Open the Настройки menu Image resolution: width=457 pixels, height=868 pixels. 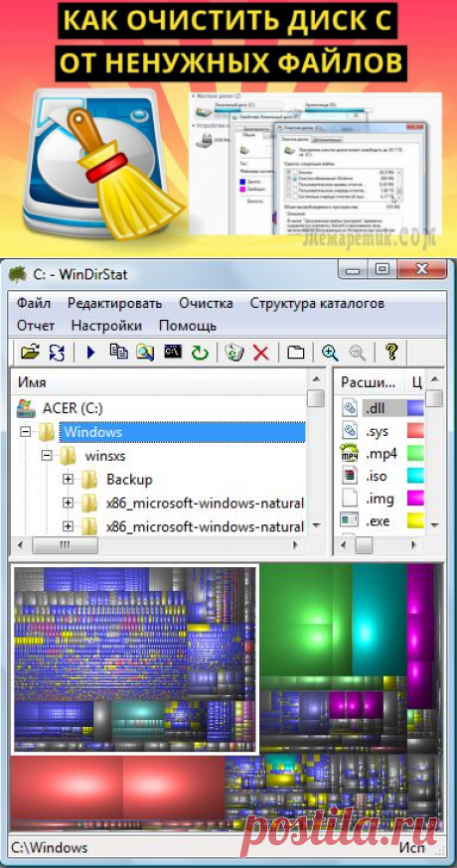tap(106, 326)
